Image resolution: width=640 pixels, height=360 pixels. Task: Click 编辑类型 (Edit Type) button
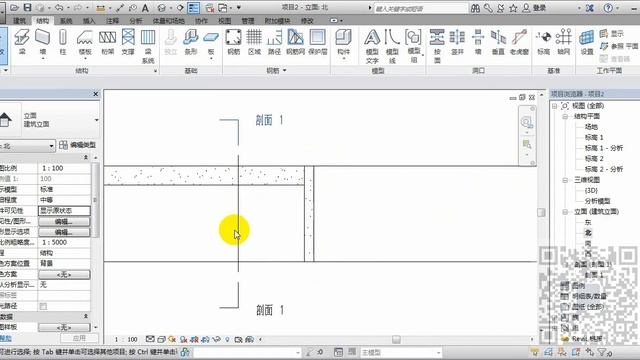coord(78,145)
